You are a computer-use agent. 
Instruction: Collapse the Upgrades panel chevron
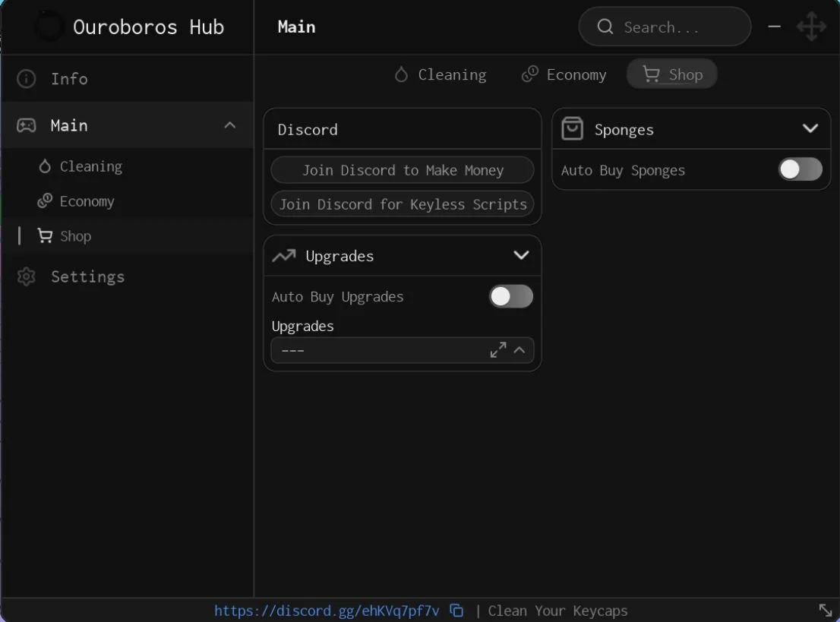(x=521, y=255)
